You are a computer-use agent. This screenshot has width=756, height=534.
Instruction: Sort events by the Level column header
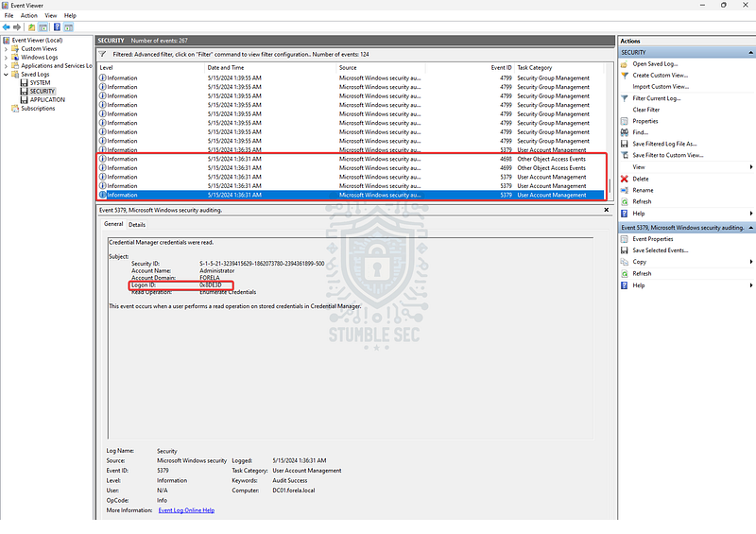pyautogui.click(x=151, y=67)
